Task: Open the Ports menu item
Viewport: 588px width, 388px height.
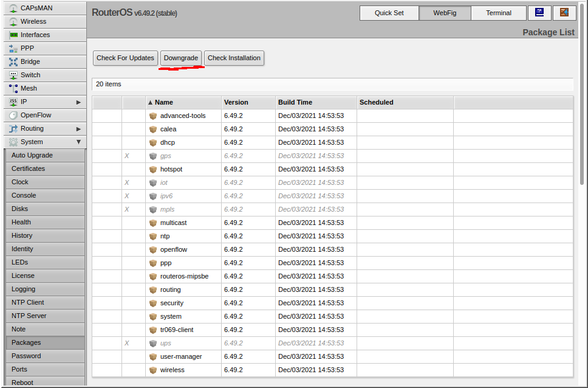Action: tap(46, 370)
